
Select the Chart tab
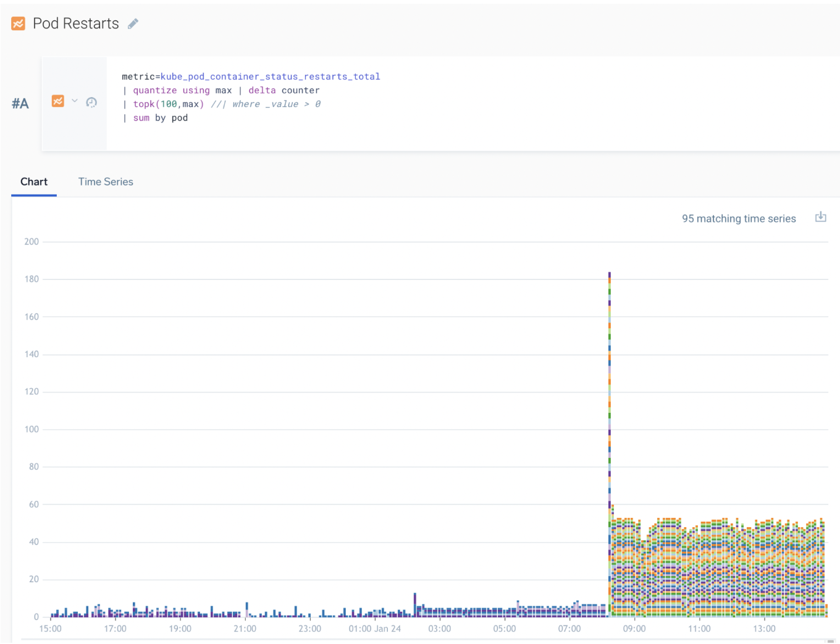[34, 181]
